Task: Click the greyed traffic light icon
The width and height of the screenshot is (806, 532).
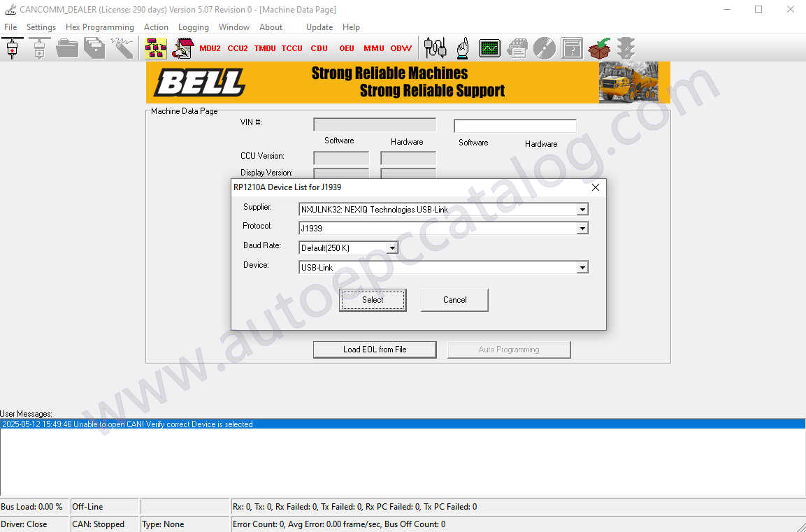Action: [626, 48]
